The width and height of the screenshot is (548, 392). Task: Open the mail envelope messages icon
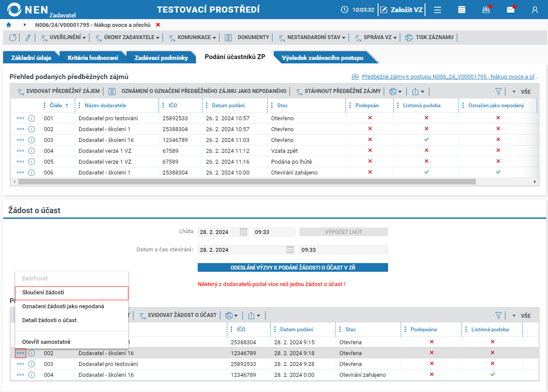511,10
